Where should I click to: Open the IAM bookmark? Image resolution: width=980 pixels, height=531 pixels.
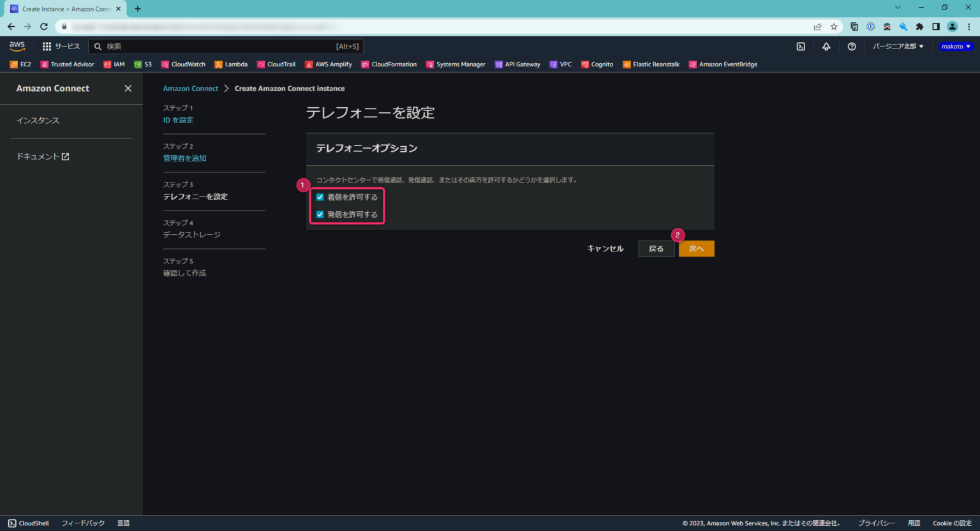pos(115,64)
